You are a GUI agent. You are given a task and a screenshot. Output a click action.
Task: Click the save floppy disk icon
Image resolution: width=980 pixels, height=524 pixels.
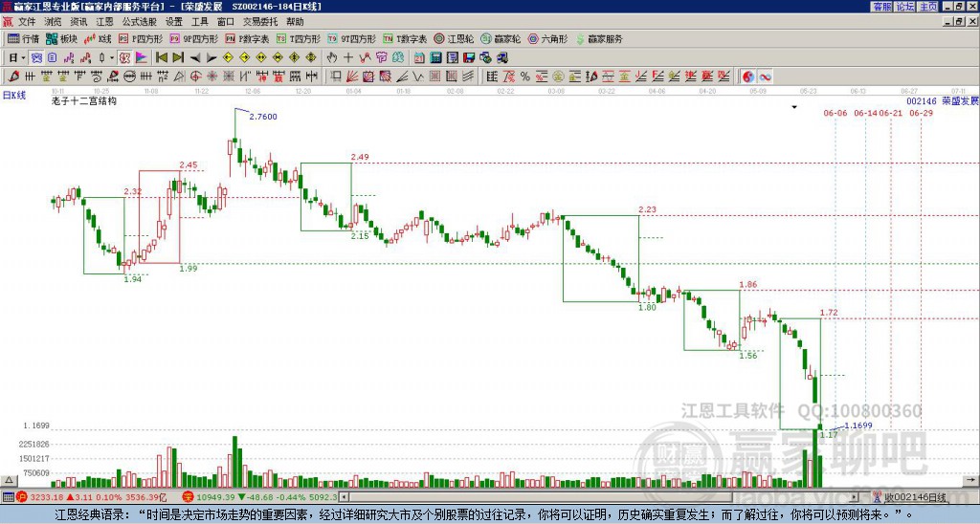point(469,58)
